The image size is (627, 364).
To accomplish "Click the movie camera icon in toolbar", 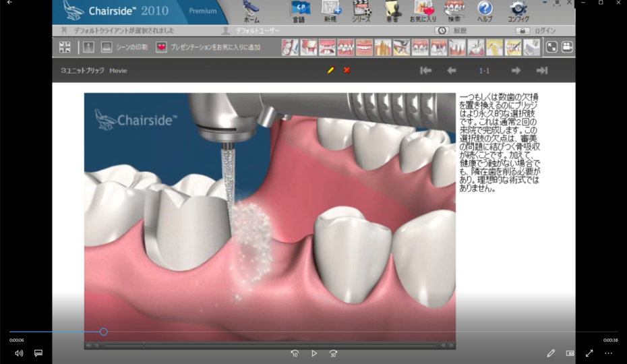I will 567,47.
